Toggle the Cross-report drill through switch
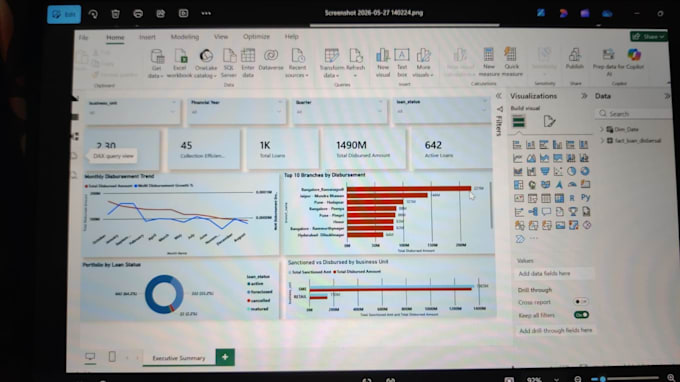680x382 pixels. click(581, 301)
